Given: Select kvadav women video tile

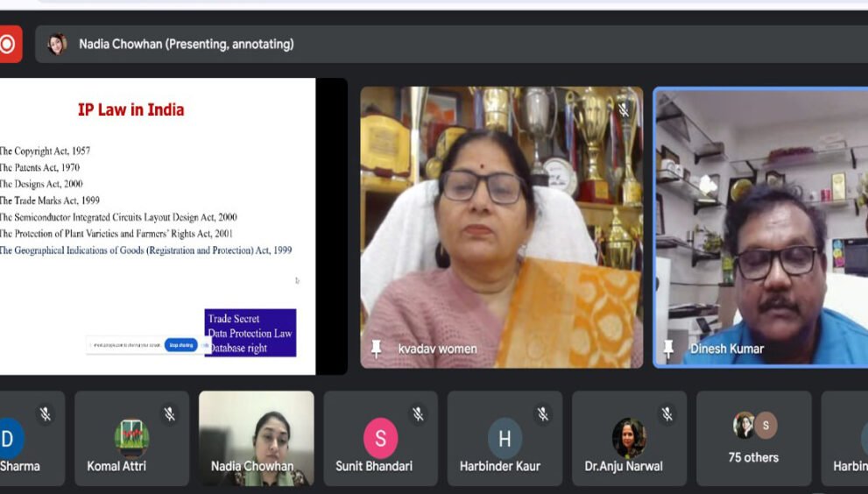Looking at the screenshot, I should point(502,227).
